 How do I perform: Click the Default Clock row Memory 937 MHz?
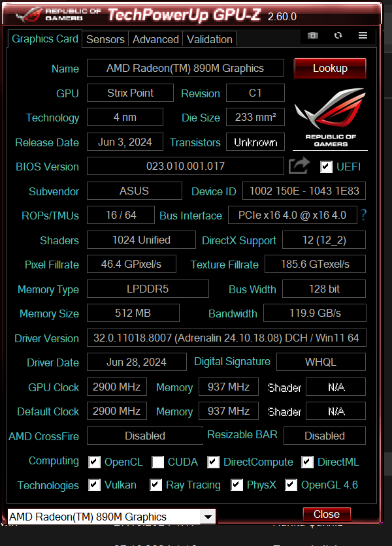pyautogui.click(x=229, y=411)
